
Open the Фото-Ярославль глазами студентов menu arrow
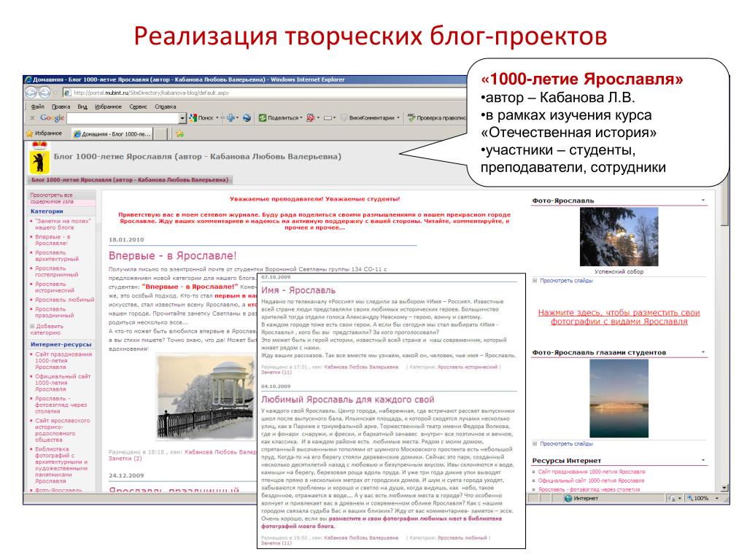point(703,352)
